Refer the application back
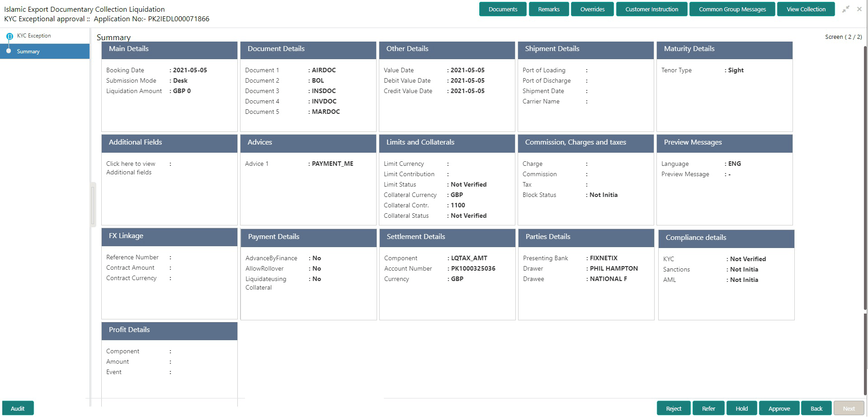Viewport: 868px width, 417px height. coord(708,408)
